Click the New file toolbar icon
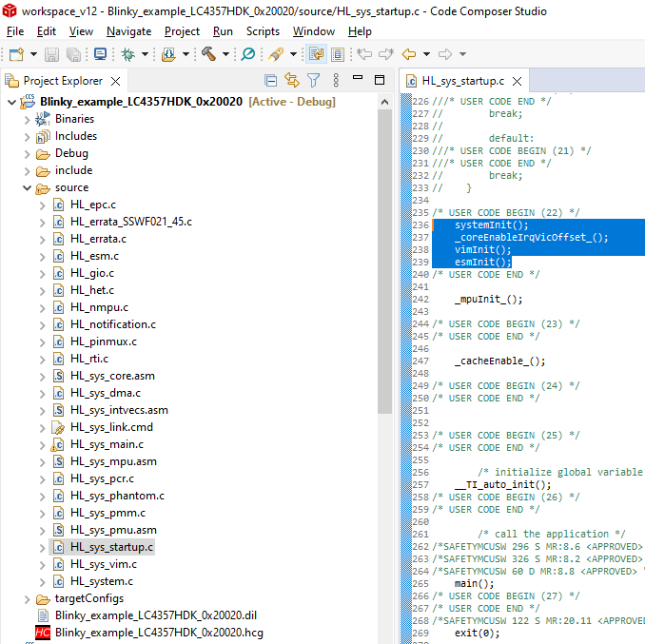 [x=16, y=54]
